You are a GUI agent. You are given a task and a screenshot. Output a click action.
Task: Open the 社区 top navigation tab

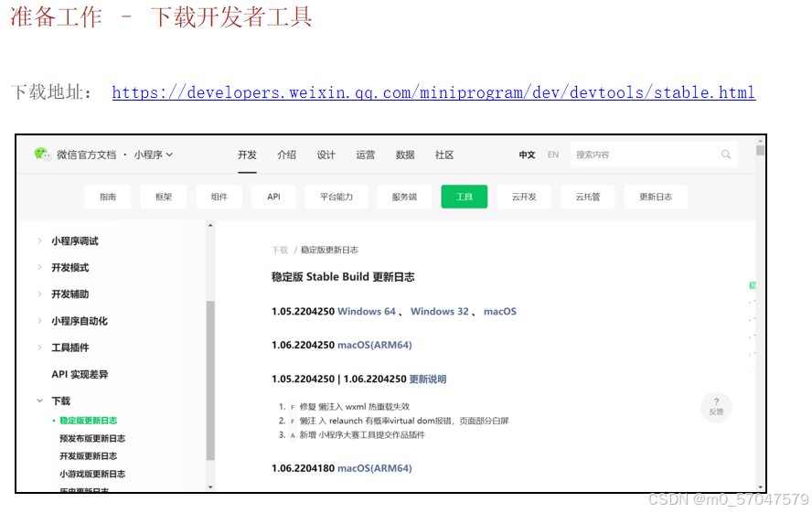pyautogui.click(x=444, y=155)
